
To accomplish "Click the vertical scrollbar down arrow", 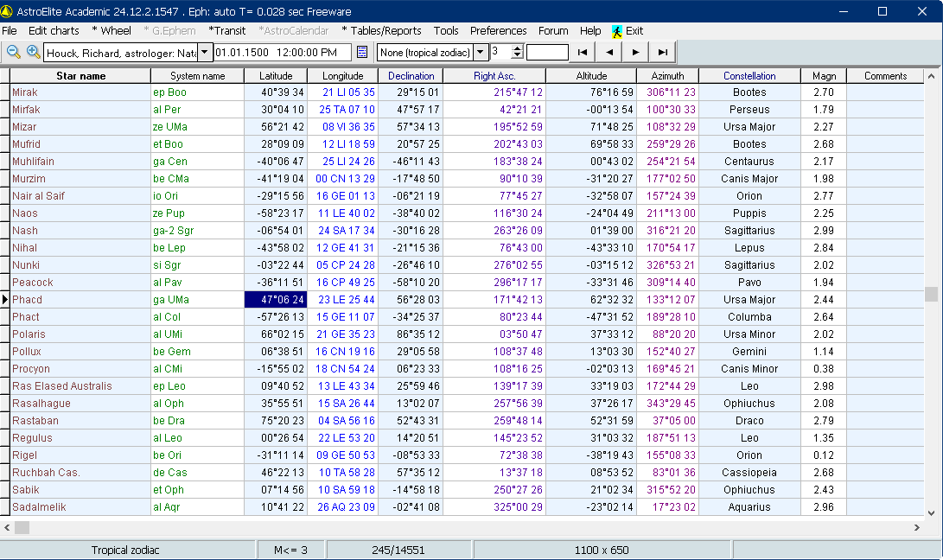I will tap(931, 513).
